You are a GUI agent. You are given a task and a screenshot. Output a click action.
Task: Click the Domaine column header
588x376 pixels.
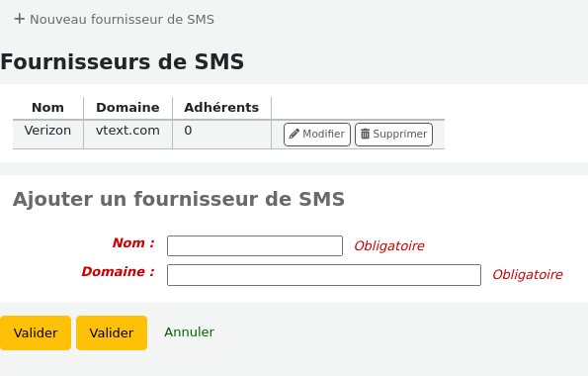coord(127,108)
